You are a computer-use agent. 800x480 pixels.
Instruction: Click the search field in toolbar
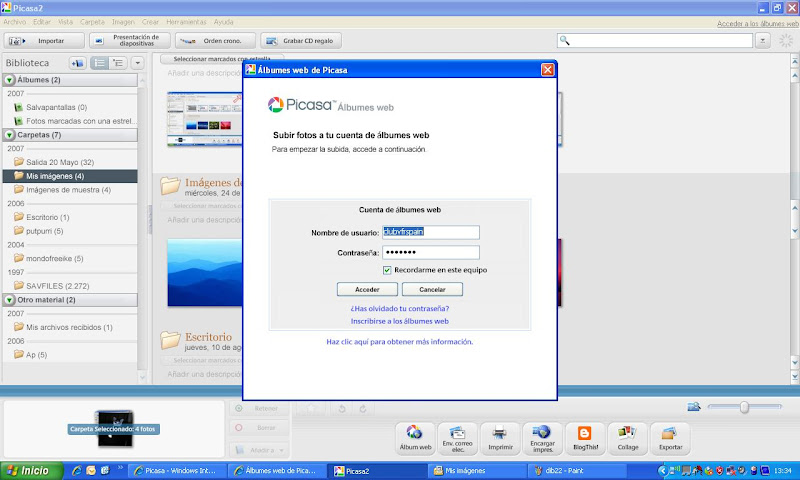[655, 41]
